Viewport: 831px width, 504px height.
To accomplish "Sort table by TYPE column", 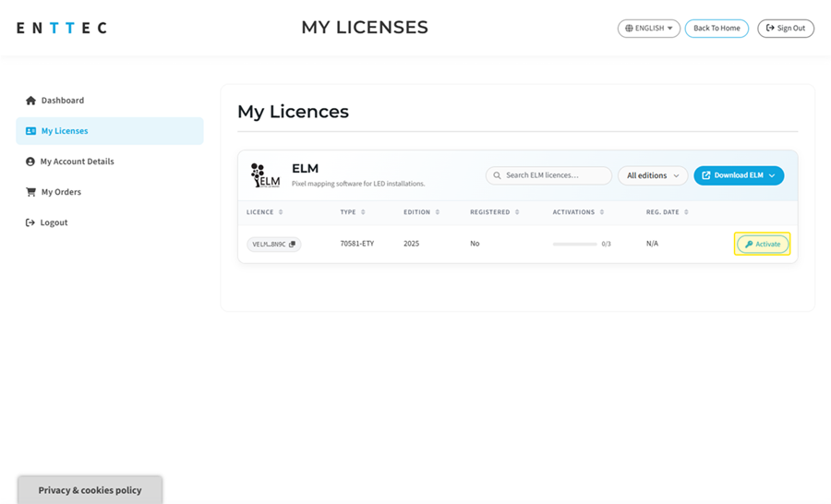I will (353, 212).
